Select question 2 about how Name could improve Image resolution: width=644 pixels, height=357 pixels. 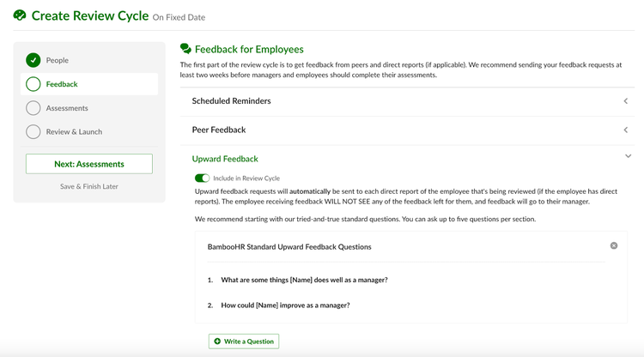[x=285, y=306]
